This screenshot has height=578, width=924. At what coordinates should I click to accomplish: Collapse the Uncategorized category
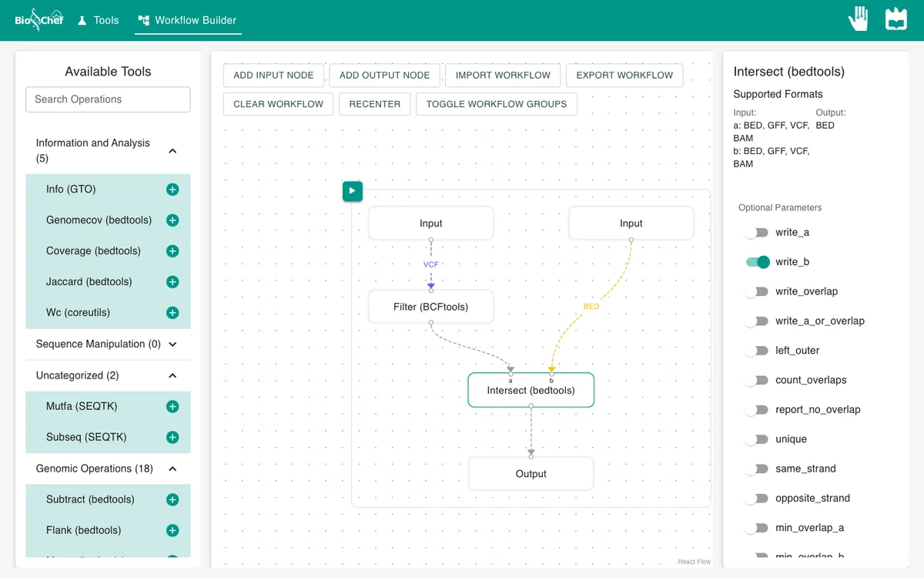(x=172, y=376)
